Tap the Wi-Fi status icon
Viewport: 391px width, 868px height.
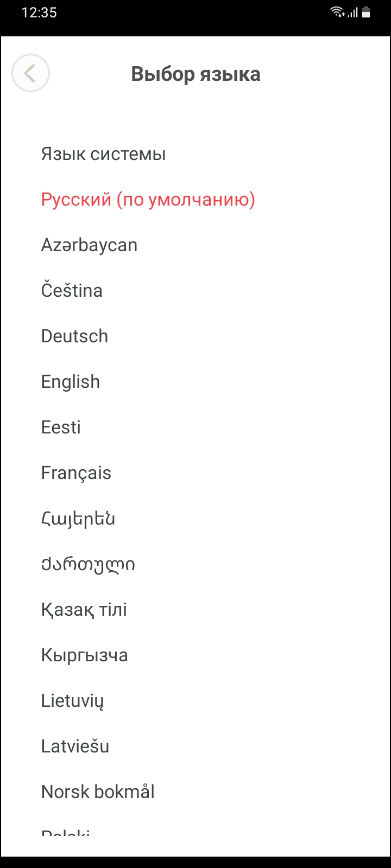point(337,12)
